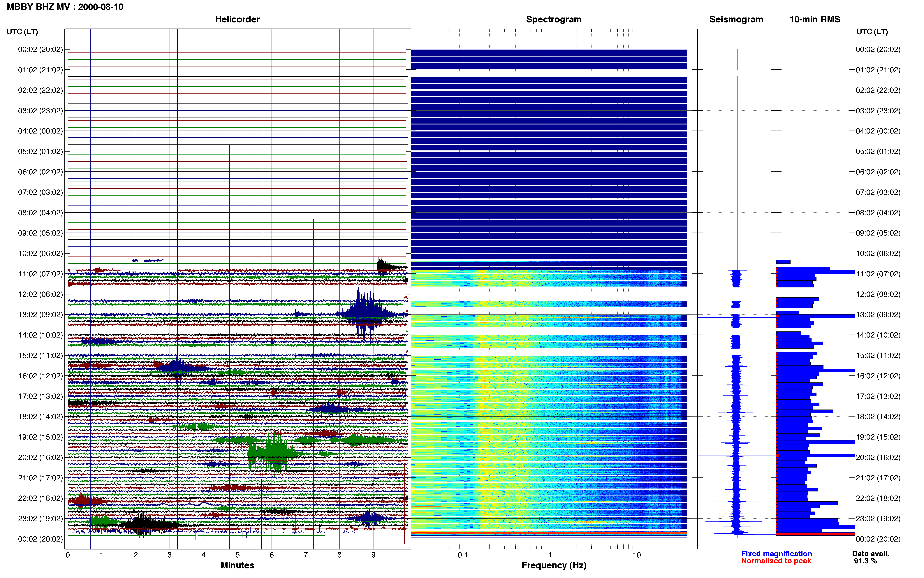Click the 'Data avail.' label
The image size is (924, 578).
click(870, 554)
